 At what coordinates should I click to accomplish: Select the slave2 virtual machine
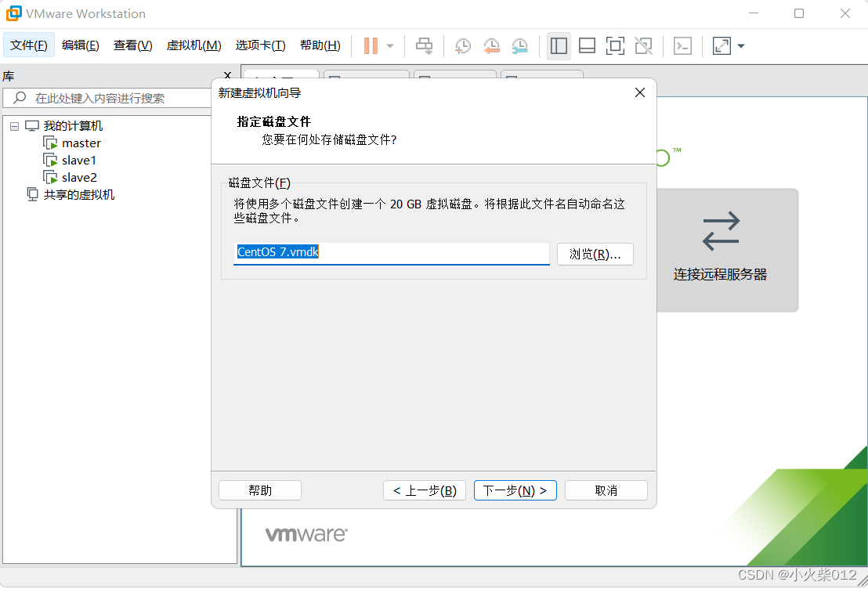[x=79, y=177]
